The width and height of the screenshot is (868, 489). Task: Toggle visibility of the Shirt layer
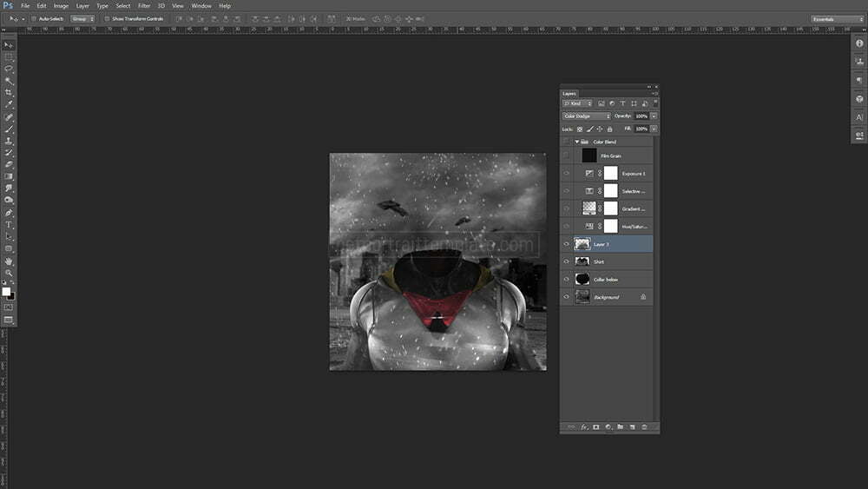click(566, 261)
